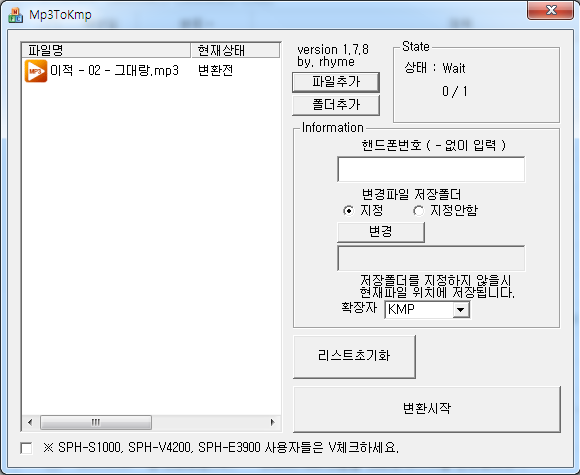Open the 확장자 KMP dropdown
This screenshot has width=580, height=475.
[461, 310]
